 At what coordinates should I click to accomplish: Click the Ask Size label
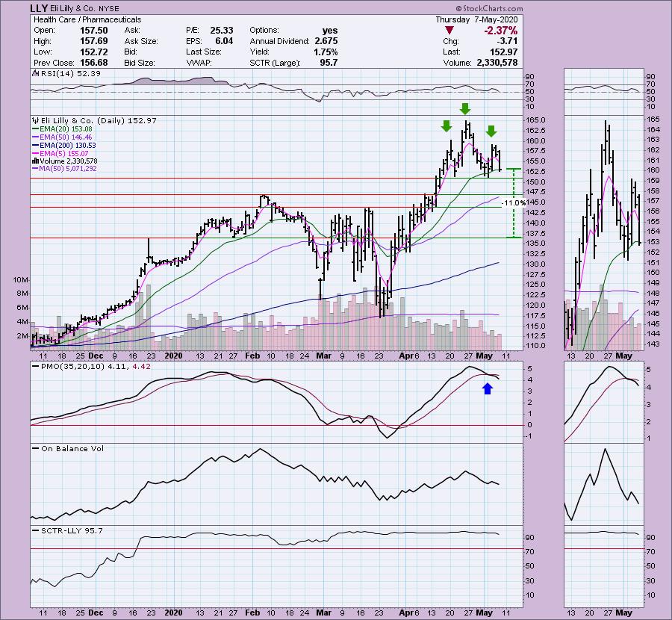pyautogui.click(x=141, y=41)
